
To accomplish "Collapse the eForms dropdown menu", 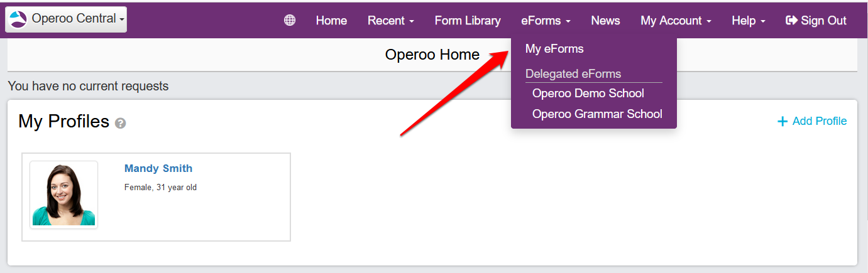I will click(546, 21).
